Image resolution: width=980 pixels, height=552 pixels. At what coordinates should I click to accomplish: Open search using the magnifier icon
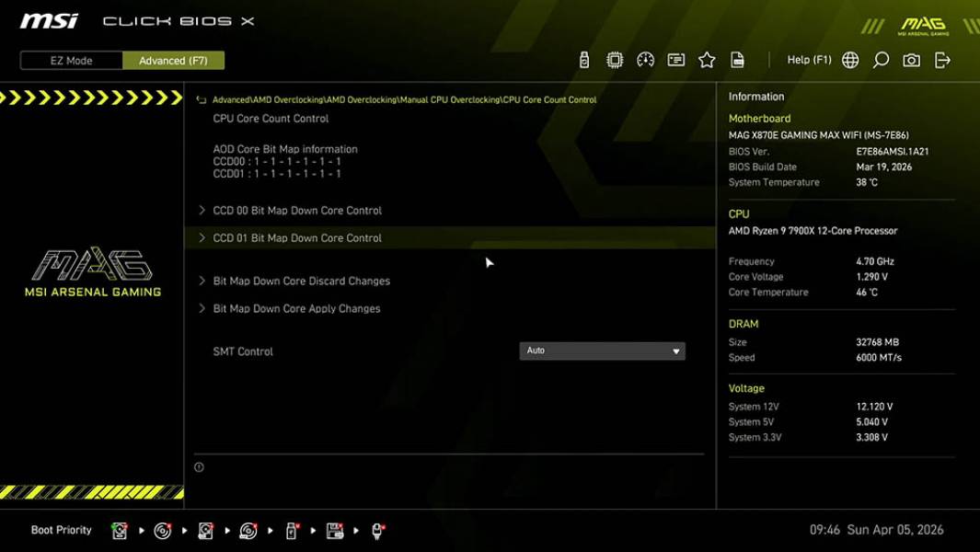[x=880, y=60]
